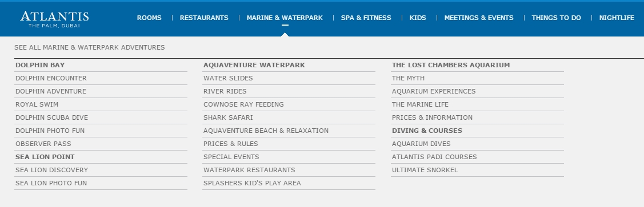Select Marine & Waterpark in navigation
644x207 pixels.
[x=285, y=18]
